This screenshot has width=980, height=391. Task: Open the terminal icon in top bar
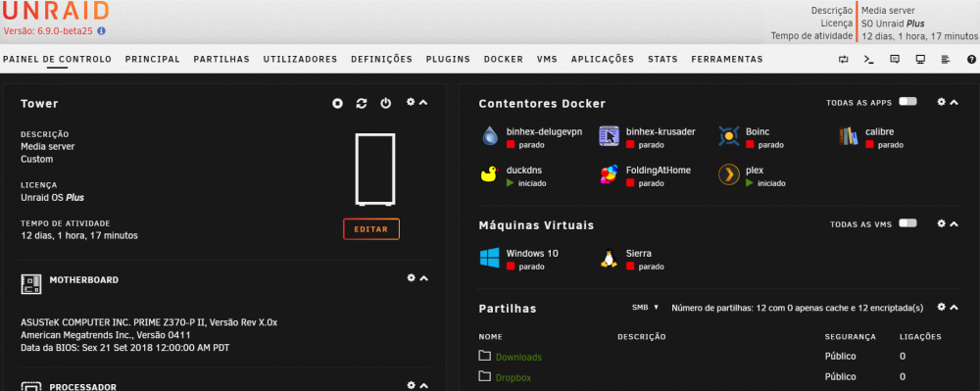pyautogui.click(x=868, y=60)
